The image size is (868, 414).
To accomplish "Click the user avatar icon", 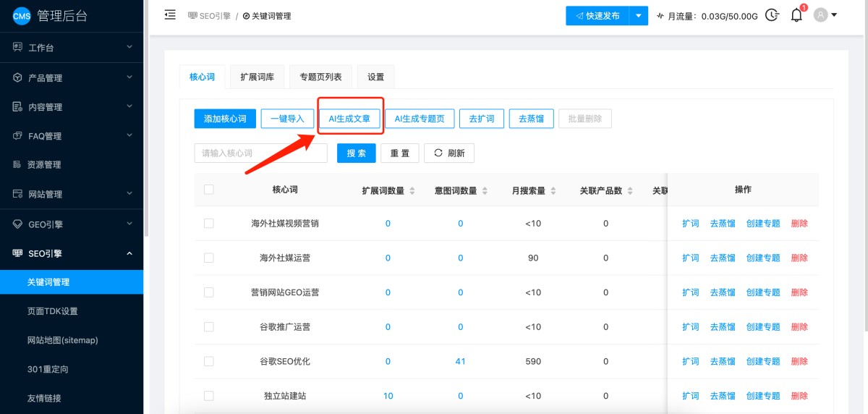I will (x=820, y=15).
